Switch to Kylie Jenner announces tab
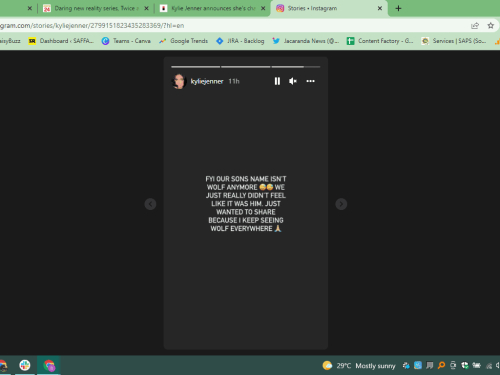This screenshot has height=375, width=500. point(213,8)
